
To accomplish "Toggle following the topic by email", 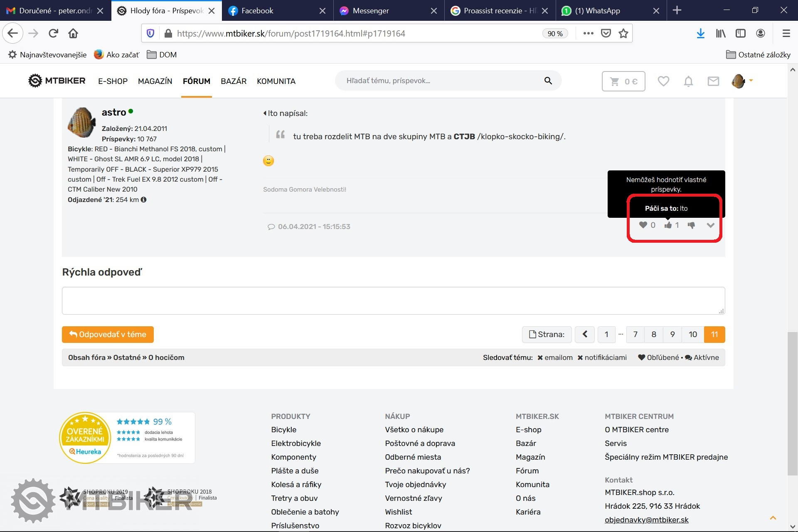I will 555,357.
